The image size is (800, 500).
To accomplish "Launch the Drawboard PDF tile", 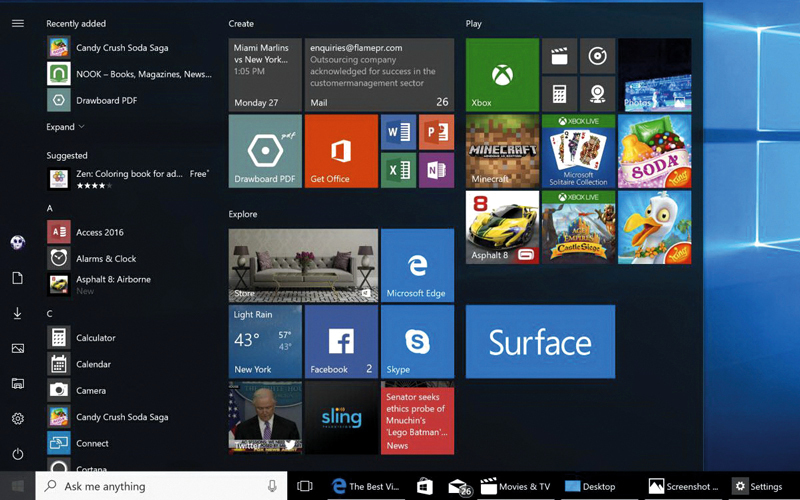I will coord(265,151).
